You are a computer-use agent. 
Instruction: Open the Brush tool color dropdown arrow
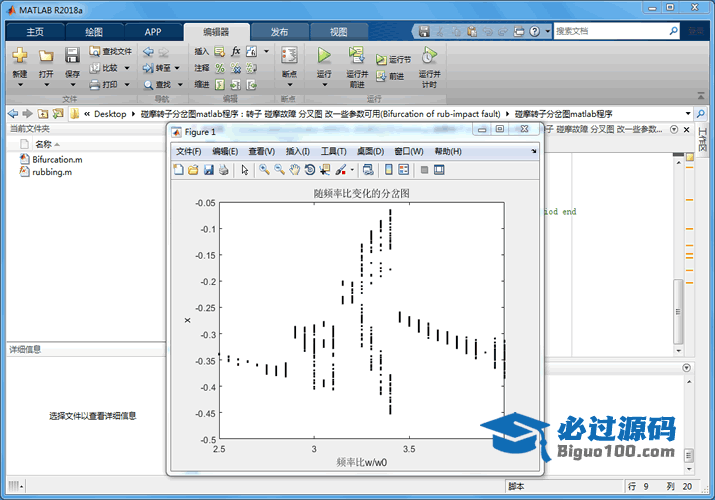click(352, 170)
